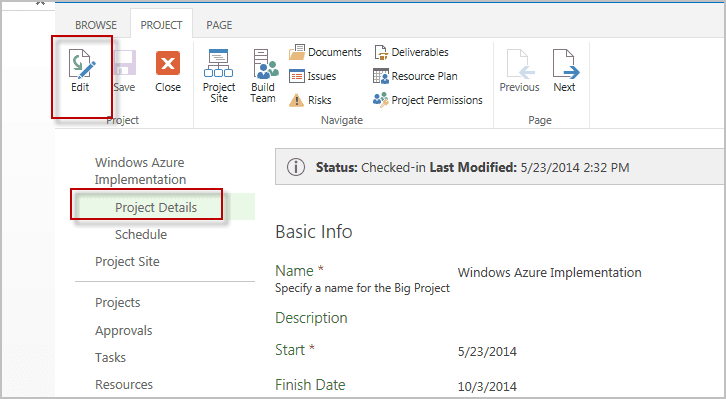Open Issues in the Navigate group
The image size is (726, 399).
pos(313,76)
